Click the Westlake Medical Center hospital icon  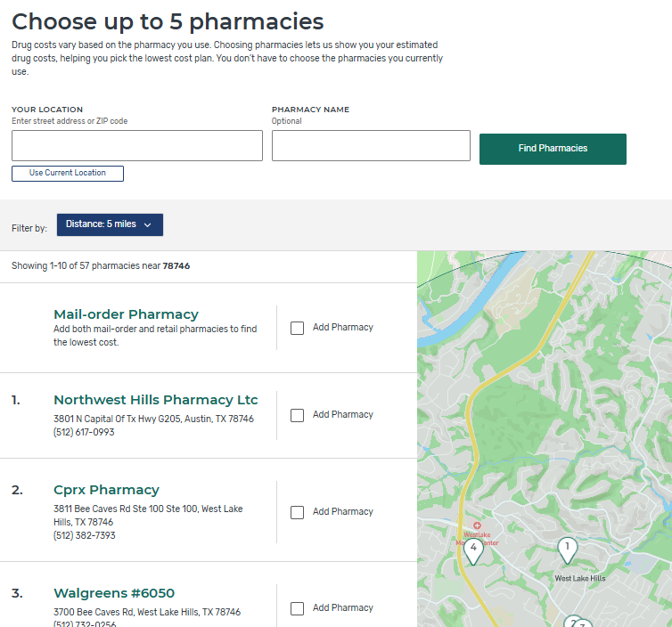477,525
